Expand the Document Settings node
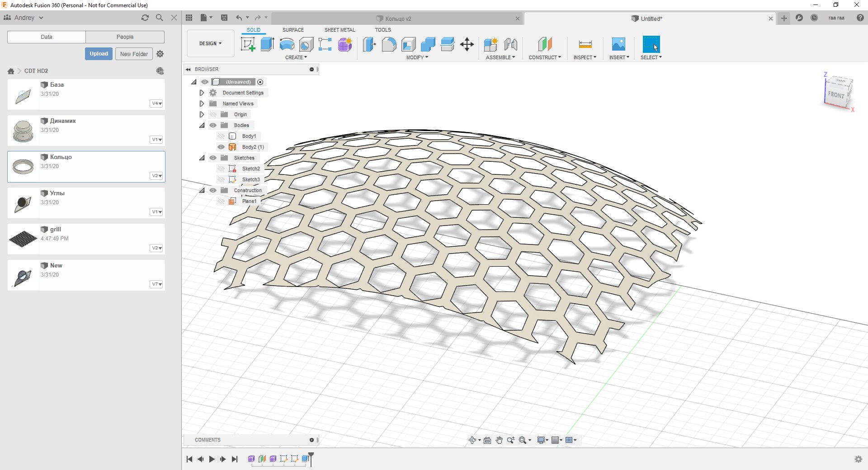Image resolution: width=868 pixels, height=470 pixels. tap(202, 93)
